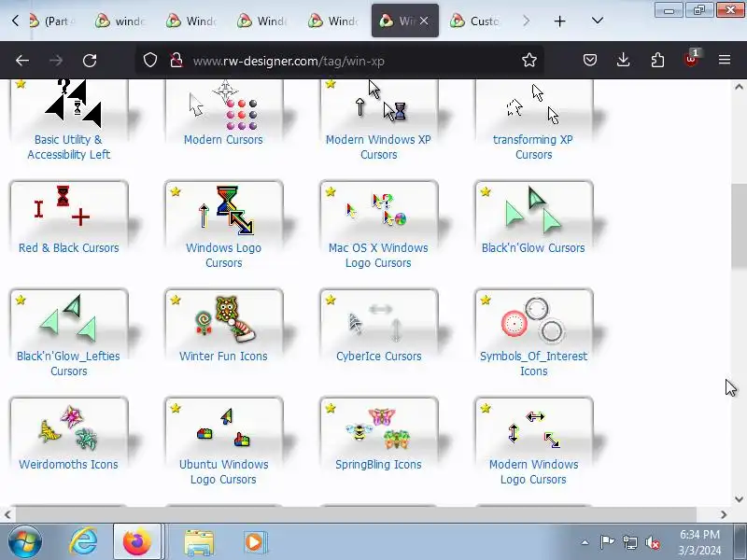Click the horizontal scrollbar left arrow

coord(7,514)
